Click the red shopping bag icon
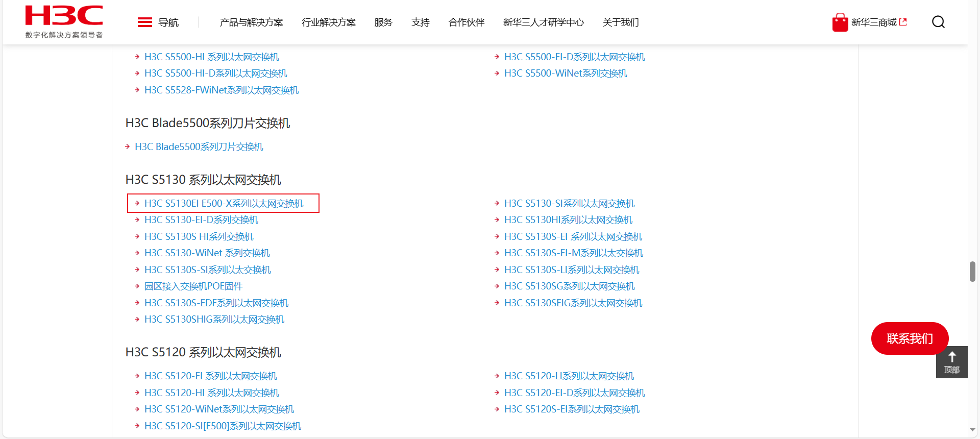This screenshot has width=980, height=439. pyautogui.click(x=840, y=22)
